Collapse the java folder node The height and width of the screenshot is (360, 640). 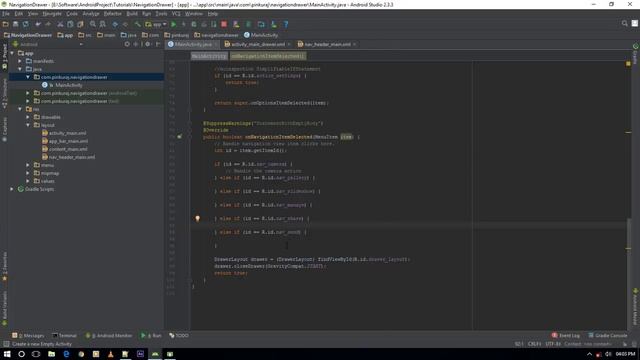pyautogui.click(x=20, y=69)
